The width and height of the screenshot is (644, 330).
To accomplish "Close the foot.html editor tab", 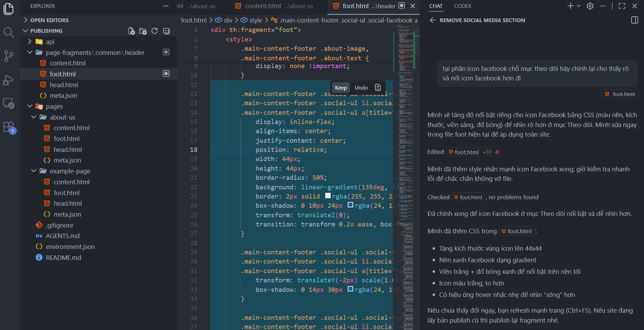I will point(413,6).
